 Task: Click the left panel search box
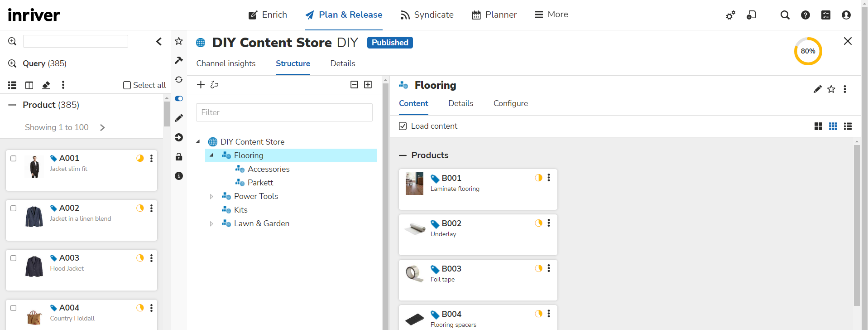(x=76, y=41)
